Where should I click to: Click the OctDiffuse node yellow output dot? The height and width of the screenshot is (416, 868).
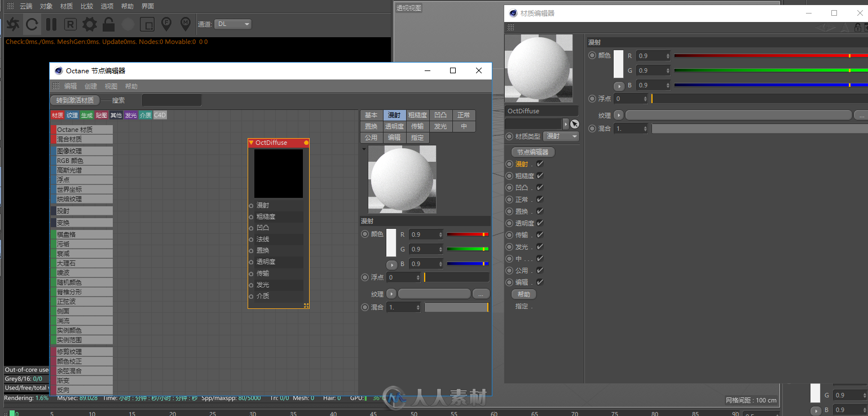point(306,143)
